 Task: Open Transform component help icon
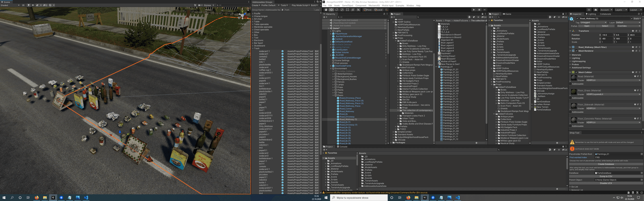(633, 31)
